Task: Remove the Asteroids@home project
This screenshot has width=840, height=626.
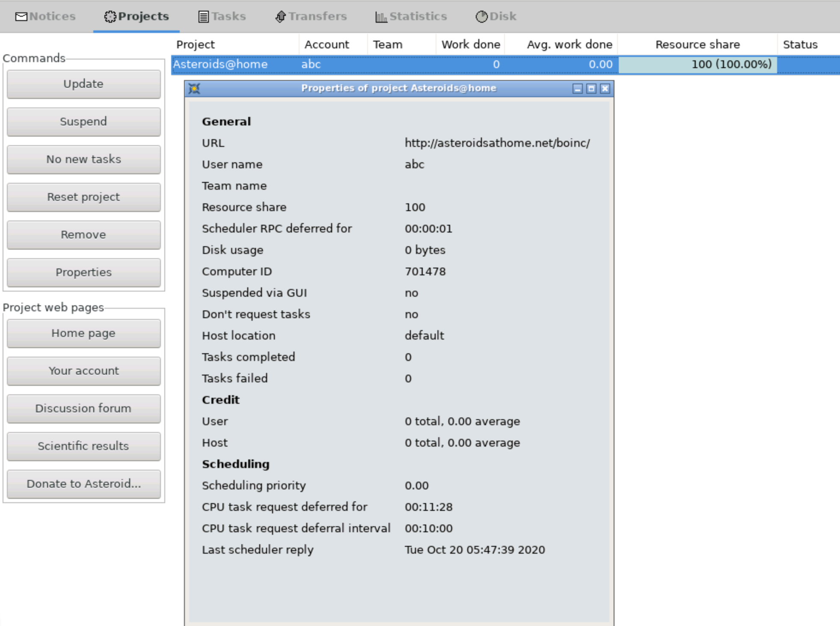Action: pos(83,235)
